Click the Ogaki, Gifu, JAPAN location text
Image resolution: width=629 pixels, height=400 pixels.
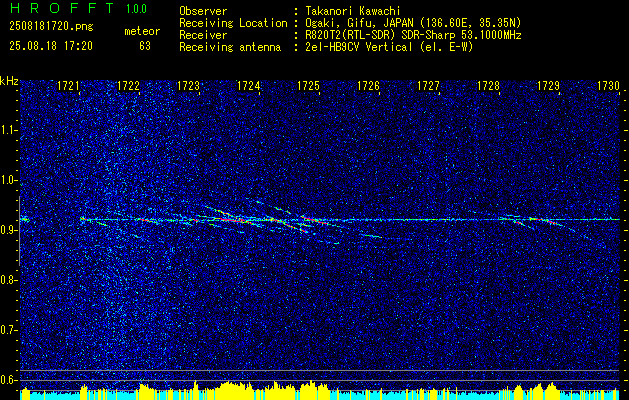point(413,23)
